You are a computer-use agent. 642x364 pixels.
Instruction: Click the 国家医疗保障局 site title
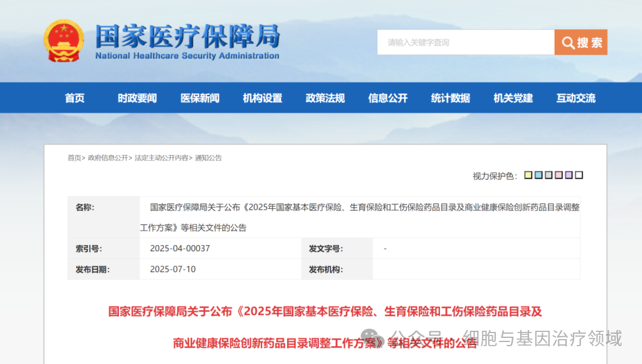(x=187, y=36)
